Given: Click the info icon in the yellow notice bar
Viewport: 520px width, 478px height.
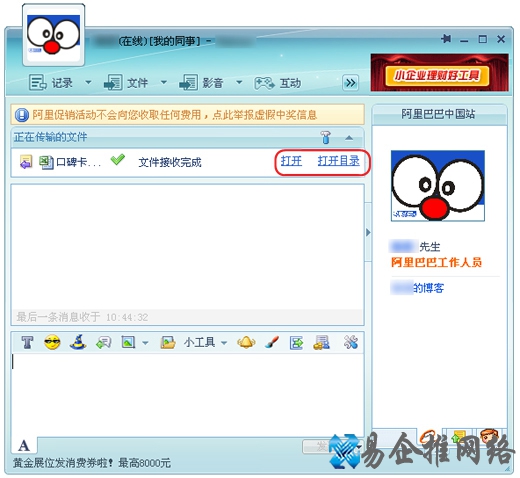Looking at the screenshot, I should pos(22,115).
